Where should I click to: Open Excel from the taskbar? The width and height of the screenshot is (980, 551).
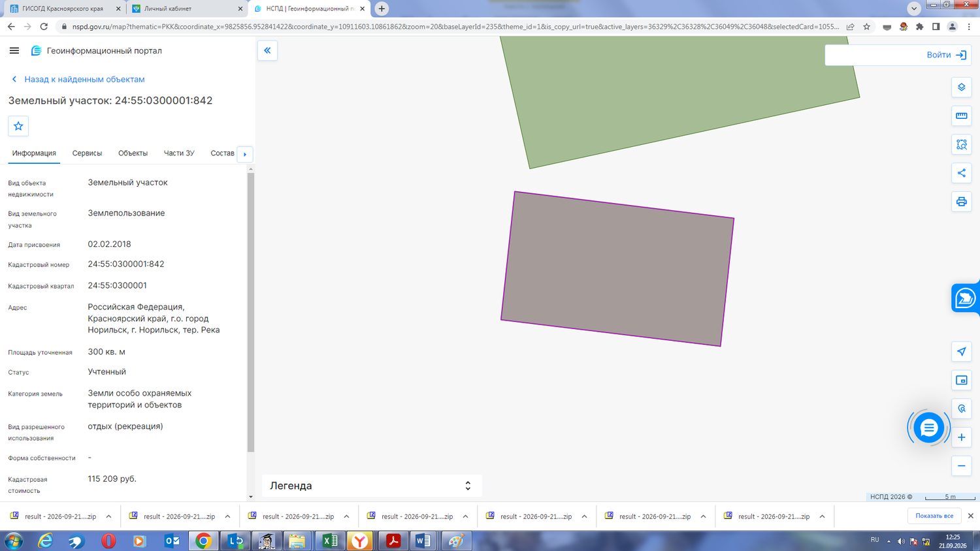point(330,541)
